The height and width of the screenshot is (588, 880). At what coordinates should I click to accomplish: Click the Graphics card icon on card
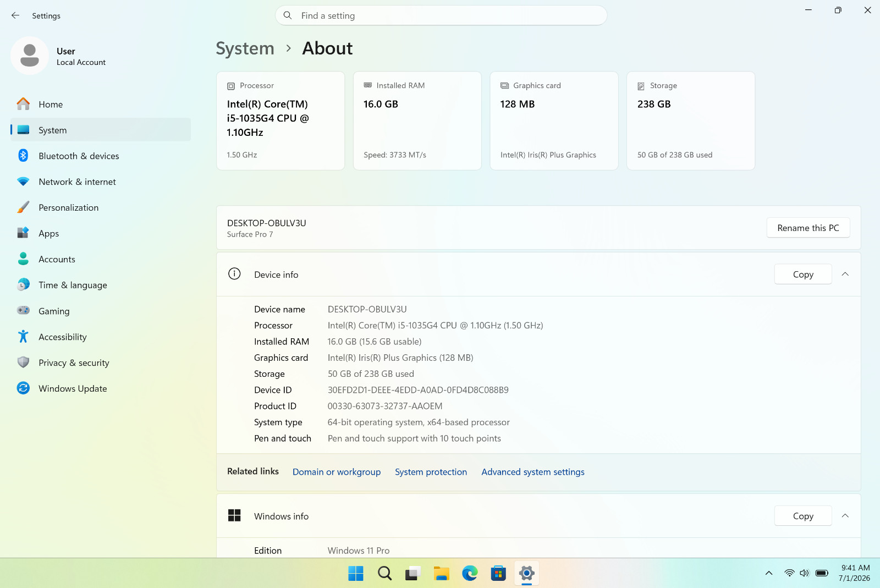click(x=504, y=86)
